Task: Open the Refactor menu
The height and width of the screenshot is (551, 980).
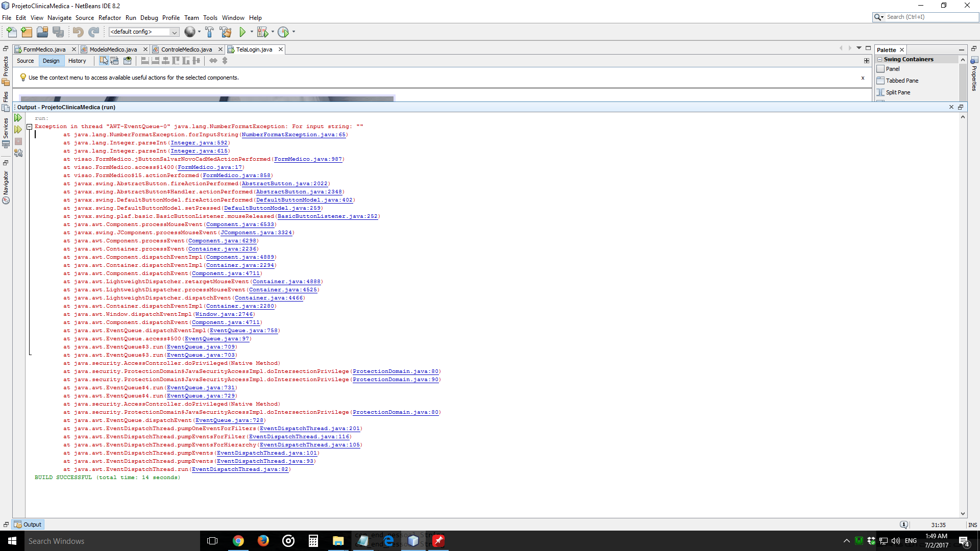Action: click(109, 18)
